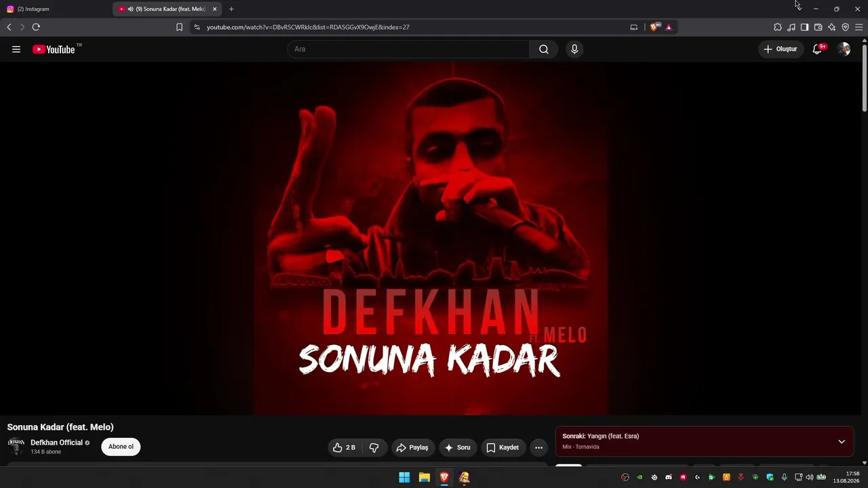Open the Windows Security tray icon
The width and height of the screenshot is (868, 488).
pos(770,478)
